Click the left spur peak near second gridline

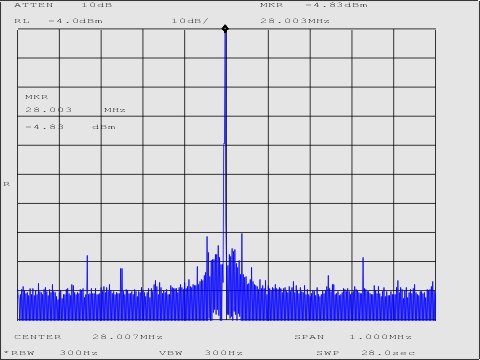click(x=87, y=257)
